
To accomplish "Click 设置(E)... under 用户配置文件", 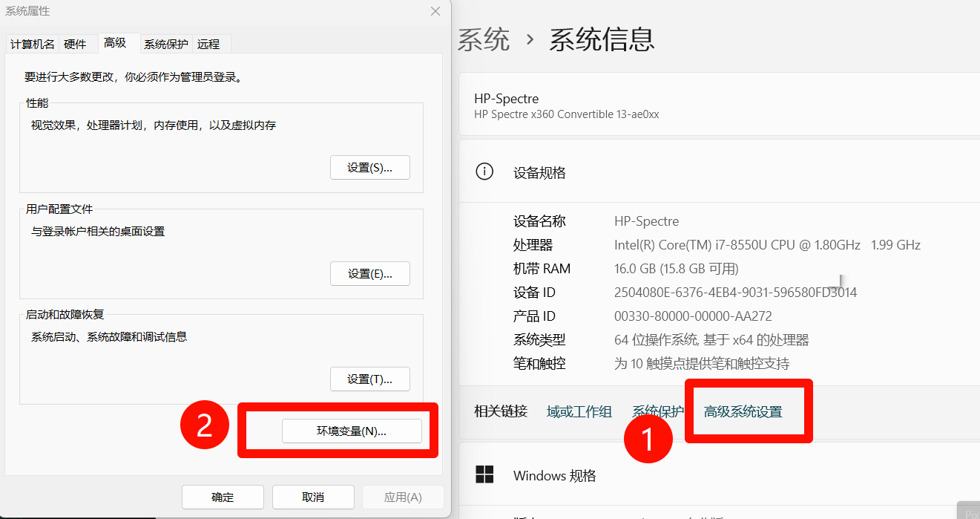I will 369,273.
